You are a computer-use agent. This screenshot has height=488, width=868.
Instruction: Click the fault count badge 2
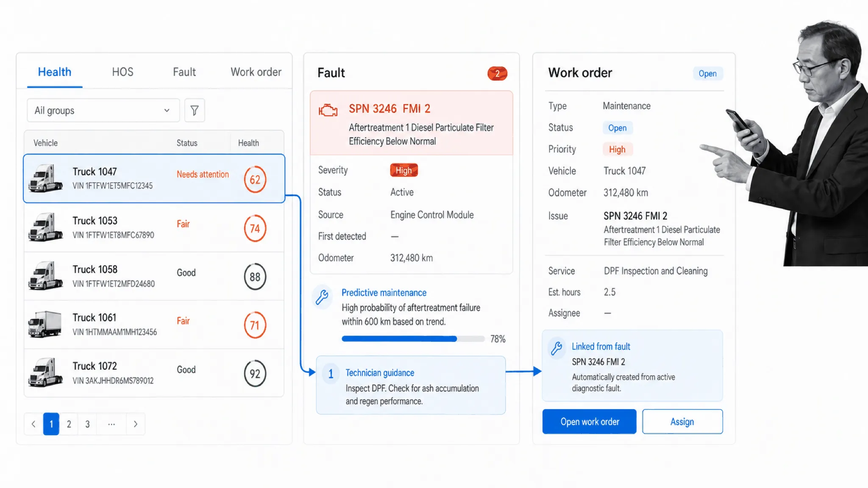[x=497, y=74]
